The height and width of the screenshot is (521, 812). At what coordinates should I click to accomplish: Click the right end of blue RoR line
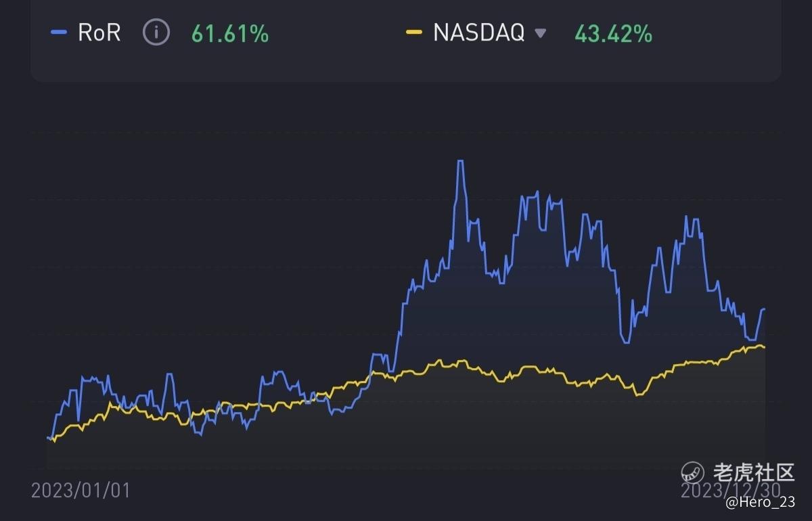coord(765,309)
